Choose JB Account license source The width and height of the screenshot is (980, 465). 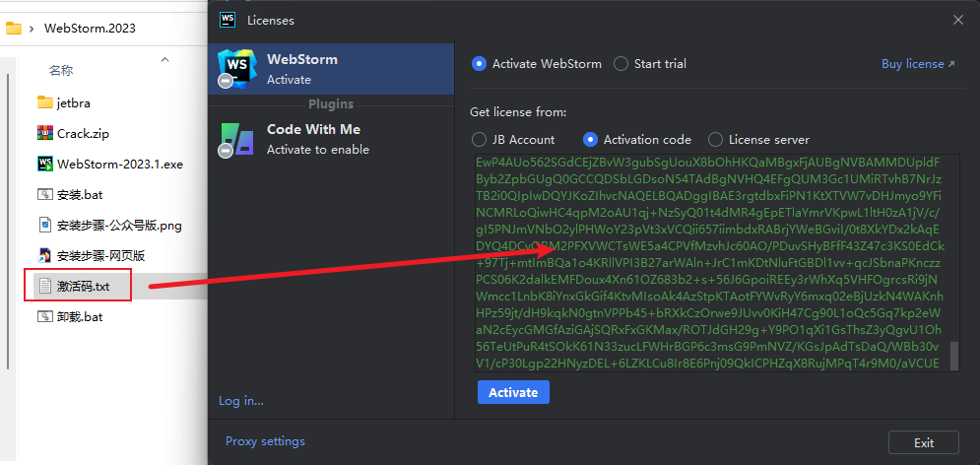coord(479,139)
